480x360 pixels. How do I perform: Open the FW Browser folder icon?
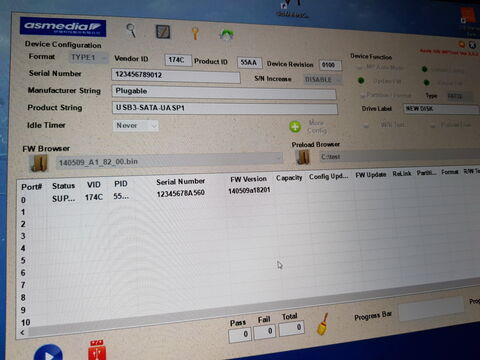39,163
